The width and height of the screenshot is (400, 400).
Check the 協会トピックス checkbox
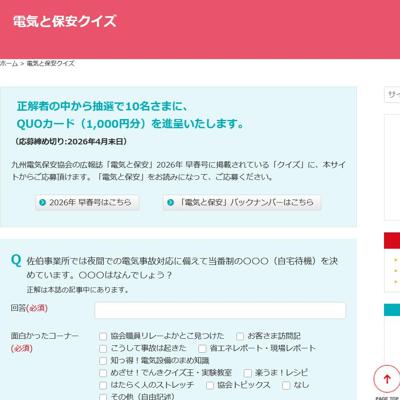pos(210,385)
